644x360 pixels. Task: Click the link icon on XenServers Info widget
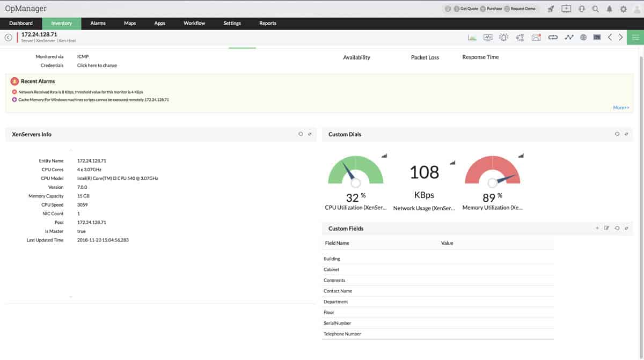click(x=310, y=134)
